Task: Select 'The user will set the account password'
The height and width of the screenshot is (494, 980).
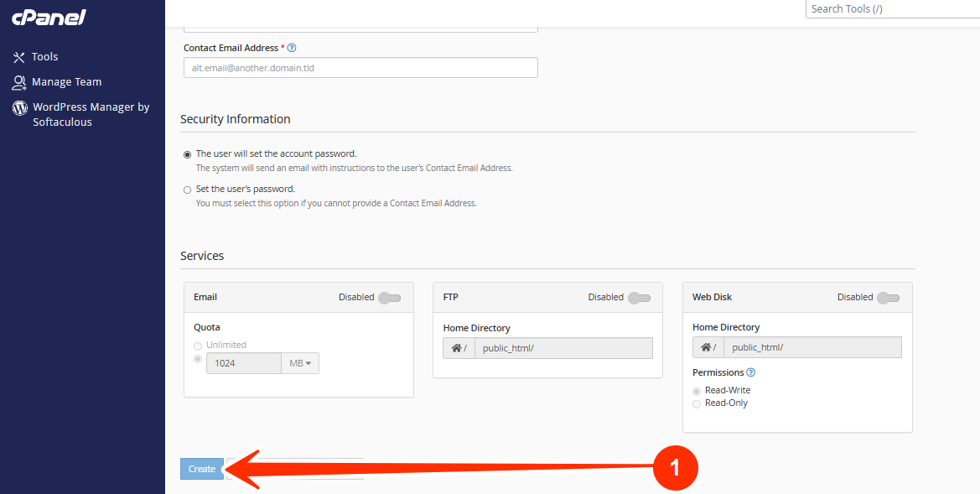Action: [x=188, y=154]
